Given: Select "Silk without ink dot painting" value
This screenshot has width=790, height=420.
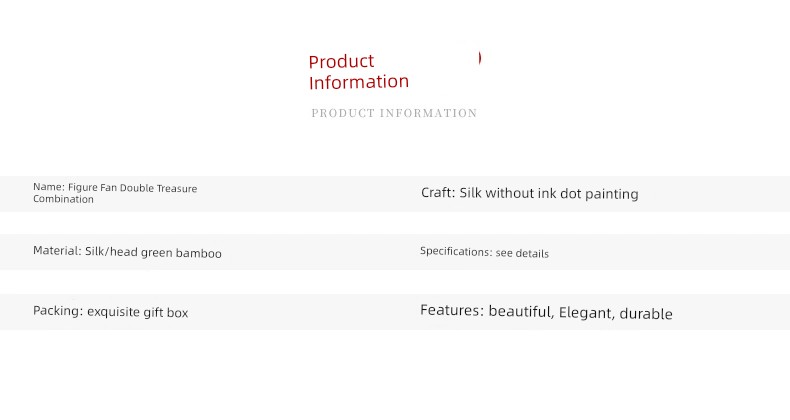Looking at the screenshot, I should (x=549, y=193).
